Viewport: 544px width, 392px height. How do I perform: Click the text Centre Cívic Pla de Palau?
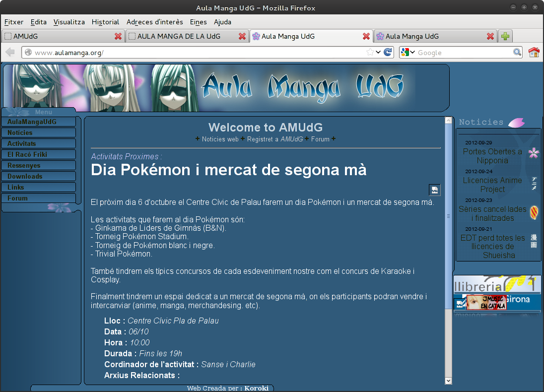coord(173,321)
